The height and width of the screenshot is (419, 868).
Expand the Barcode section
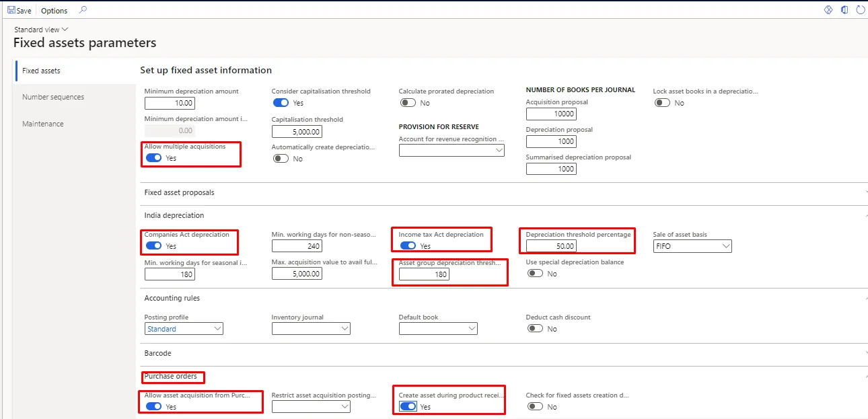pos(503,353)
